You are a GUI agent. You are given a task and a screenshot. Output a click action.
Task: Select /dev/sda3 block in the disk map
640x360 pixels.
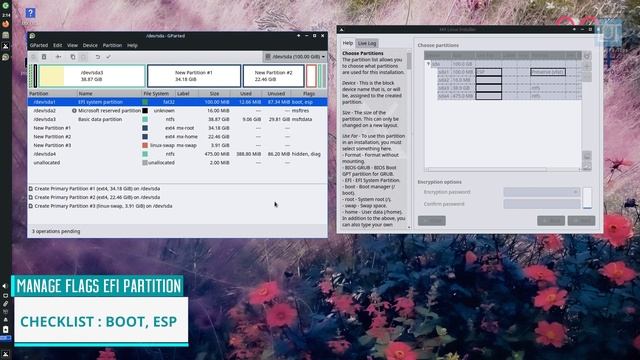(x=92, y=76)
